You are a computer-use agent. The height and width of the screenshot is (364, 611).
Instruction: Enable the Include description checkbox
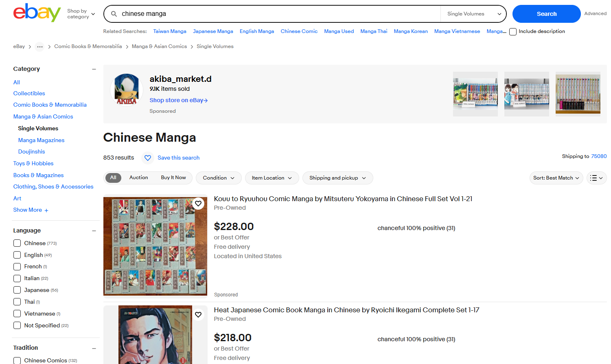[x=513, y=32]
